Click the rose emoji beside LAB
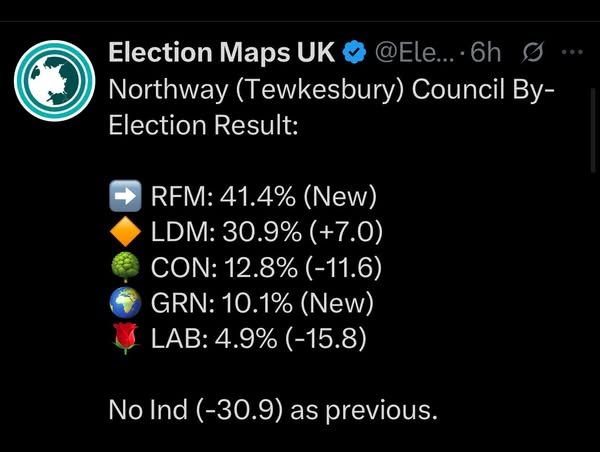 click(124, 341)
